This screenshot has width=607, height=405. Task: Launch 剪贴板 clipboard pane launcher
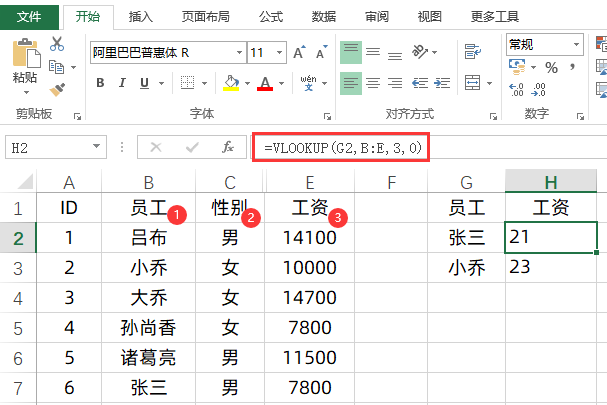[77, 116]
